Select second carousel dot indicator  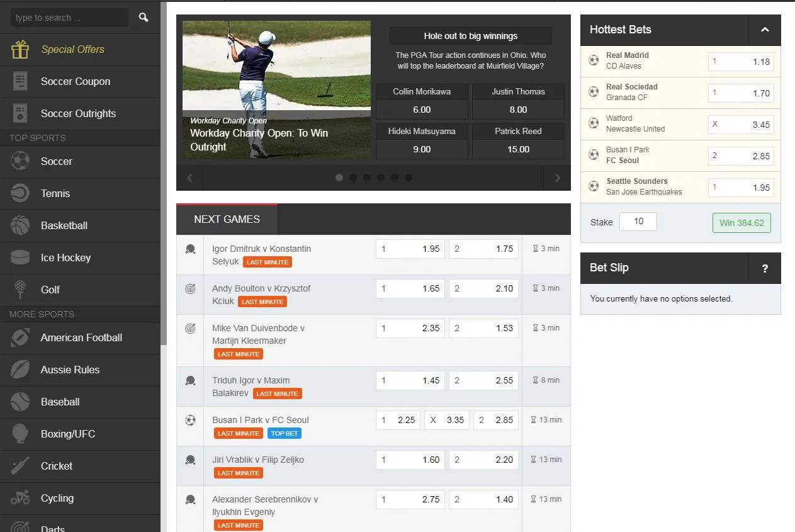point(353,178)
